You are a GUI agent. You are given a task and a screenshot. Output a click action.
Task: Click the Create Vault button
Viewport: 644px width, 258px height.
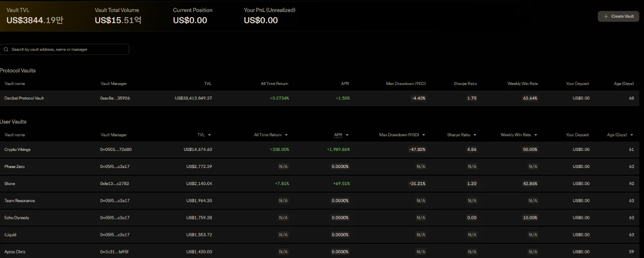click(x=618, y=17)
